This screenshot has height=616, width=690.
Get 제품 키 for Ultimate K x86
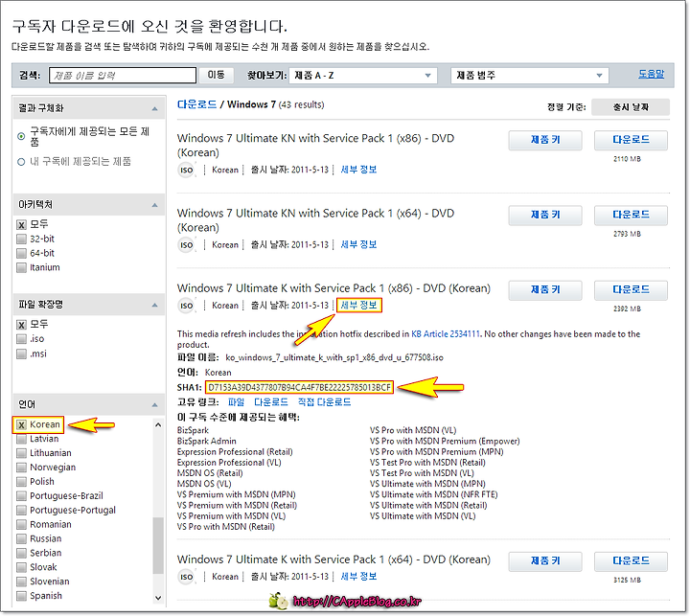click(545, 290)
